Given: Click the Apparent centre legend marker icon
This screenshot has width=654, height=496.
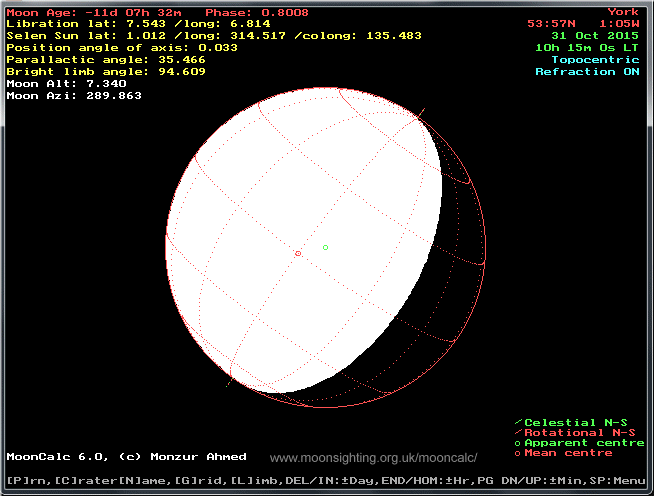Looking at the screenshot, I should tap(517, 443).
